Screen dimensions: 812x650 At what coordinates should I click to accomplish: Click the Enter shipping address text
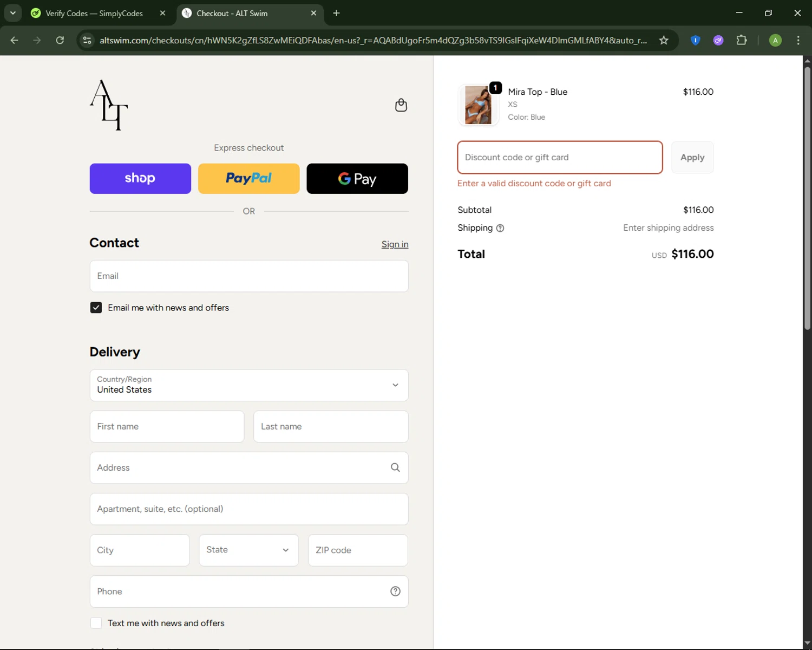[x=668, y=228]
